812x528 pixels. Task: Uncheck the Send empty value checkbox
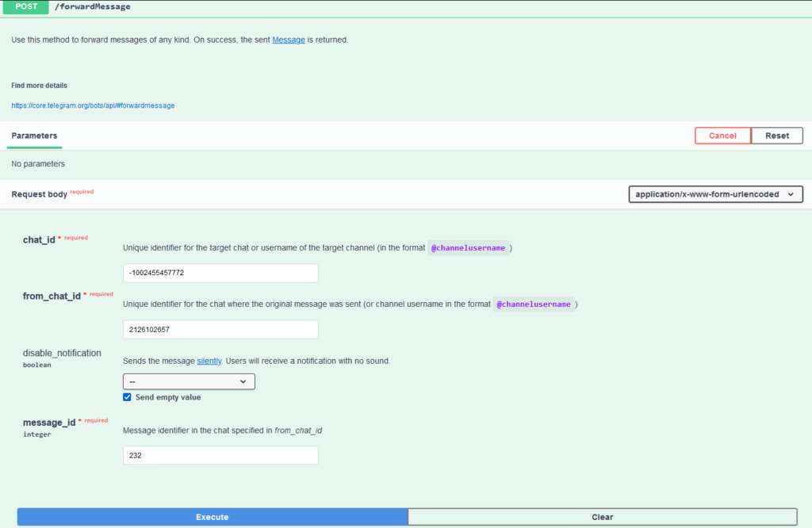click(127, 397)
